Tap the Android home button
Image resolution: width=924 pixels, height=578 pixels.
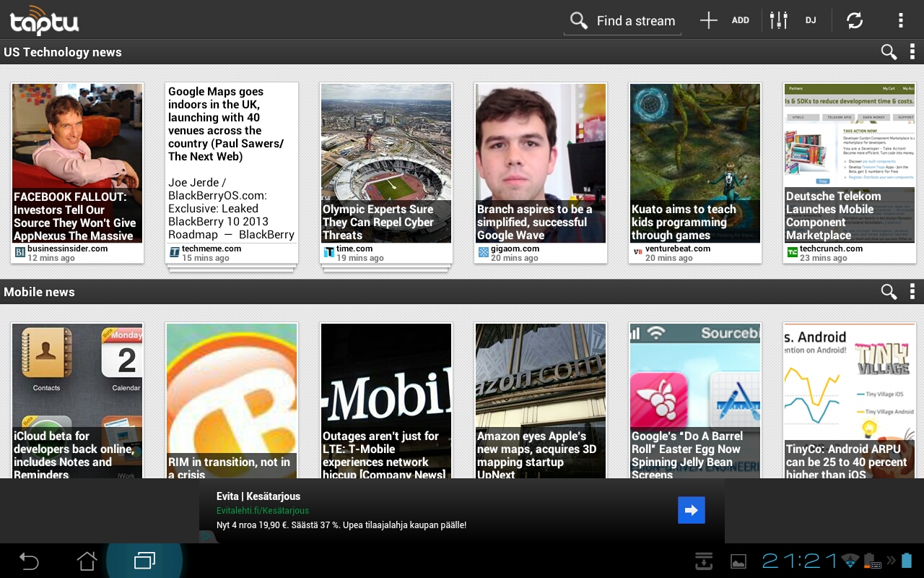[x=87, y=561]
